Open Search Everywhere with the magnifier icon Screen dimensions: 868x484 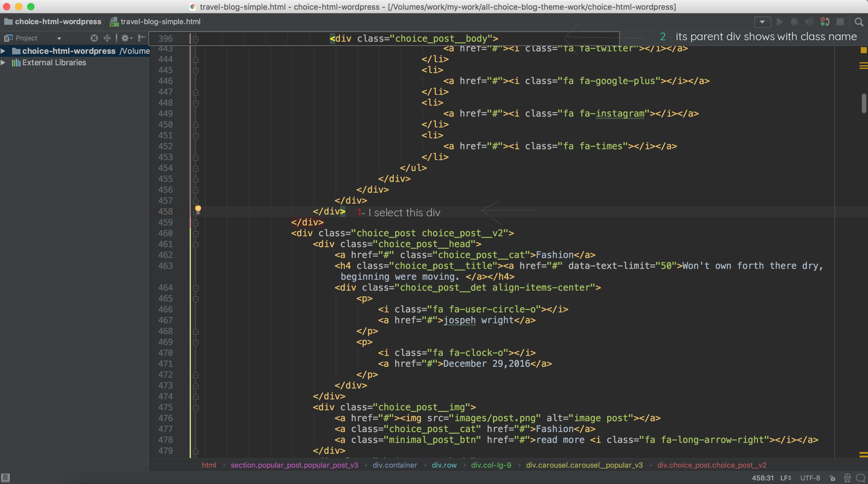pyautogui.click(x=858, y=22)
